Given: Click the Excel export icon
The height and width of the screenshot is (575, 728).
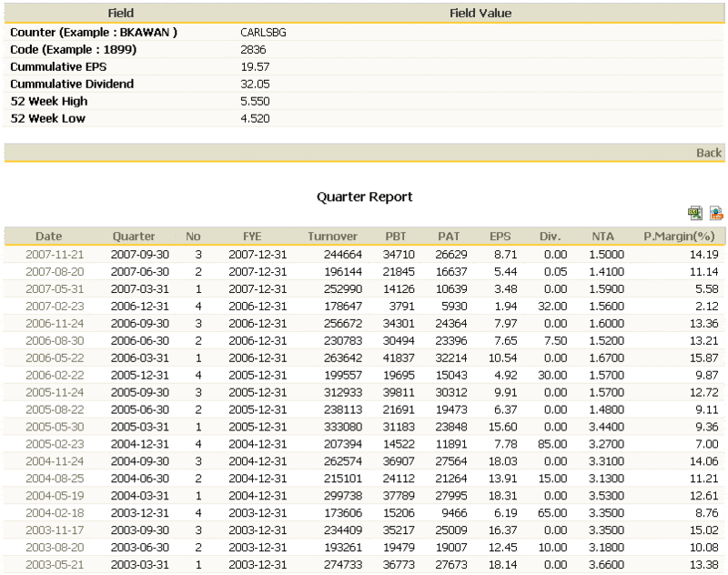Looking at the screenshot, I should point(695,214).
